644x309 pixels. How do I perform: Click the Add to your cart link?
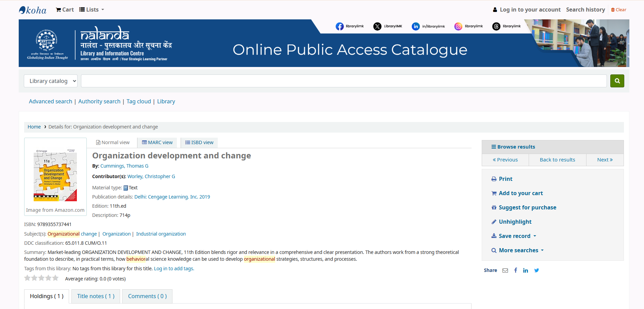tap(521, 193)
